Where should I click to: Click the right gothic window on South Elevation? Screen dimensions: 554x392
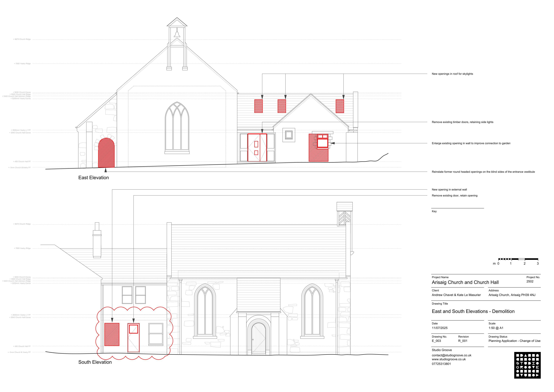[312, 311]
